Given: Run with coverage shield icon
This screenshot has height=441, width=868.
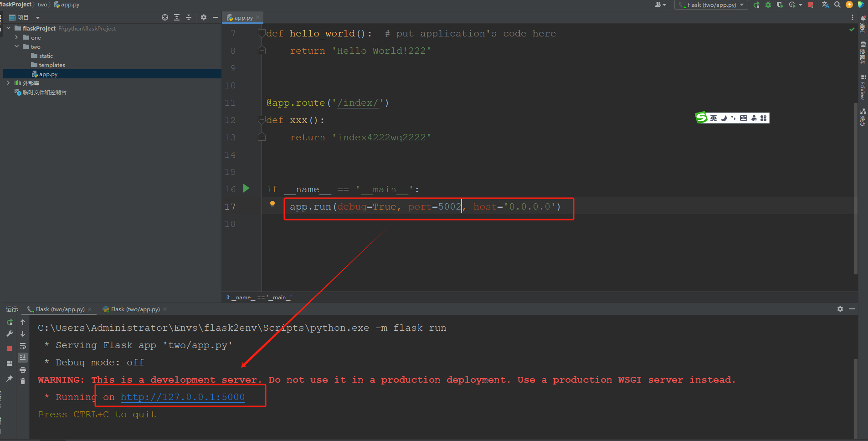Looking at the screenshot, I should click(780, 5).
